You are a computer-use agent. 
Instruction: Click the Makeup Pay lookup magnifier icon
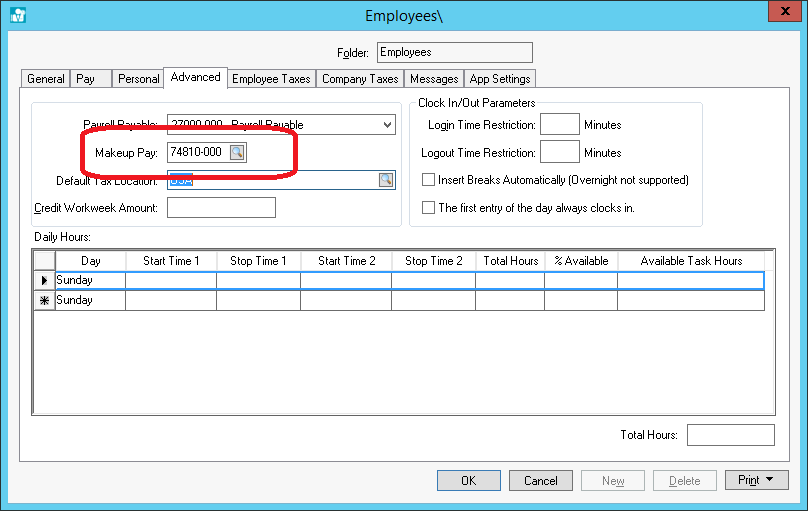237,152
